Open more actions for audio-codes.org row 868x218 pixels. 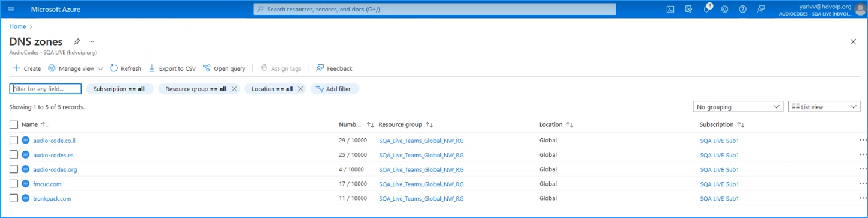click(863, 169)
